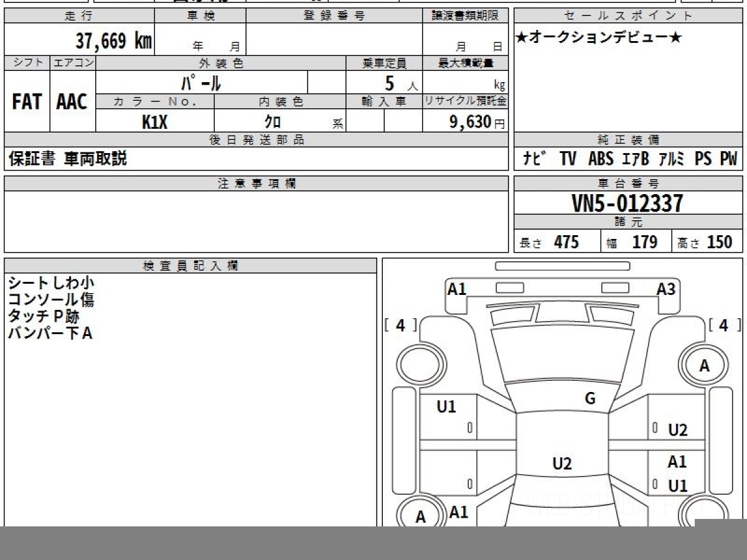Screen dimensions: 747x560
Task: Click the 保証書 車両取説 documents text
Action: pos(68,159)
